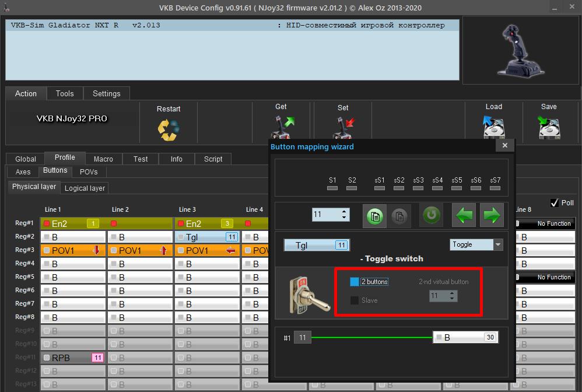This screenshot has height=392, width=582.
Task: Click the gray paste icon in wizard
Action: (399, 216)
